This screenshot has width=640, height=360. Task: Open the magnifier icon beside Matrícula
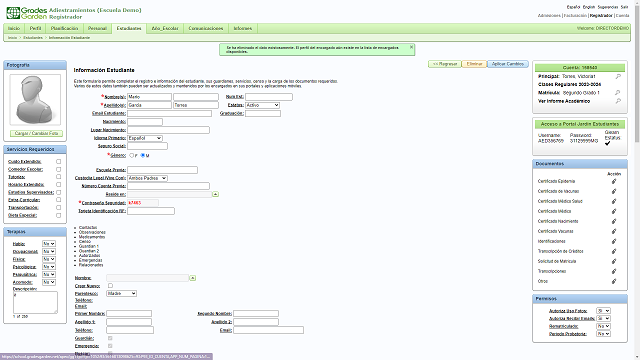tap(618, 93)
